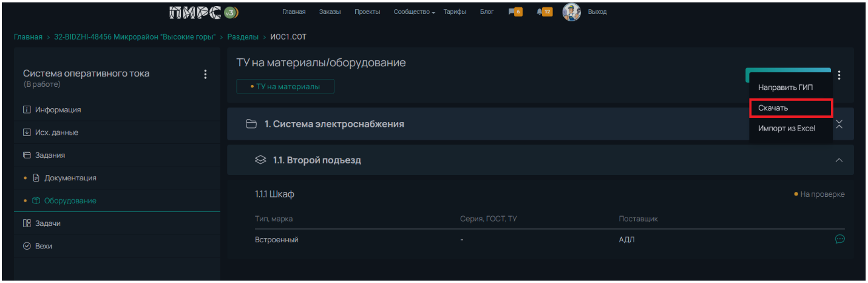The width and height of the screenshot is (868, 283).
Task: Open the Блог page
Action: point(487,12)
